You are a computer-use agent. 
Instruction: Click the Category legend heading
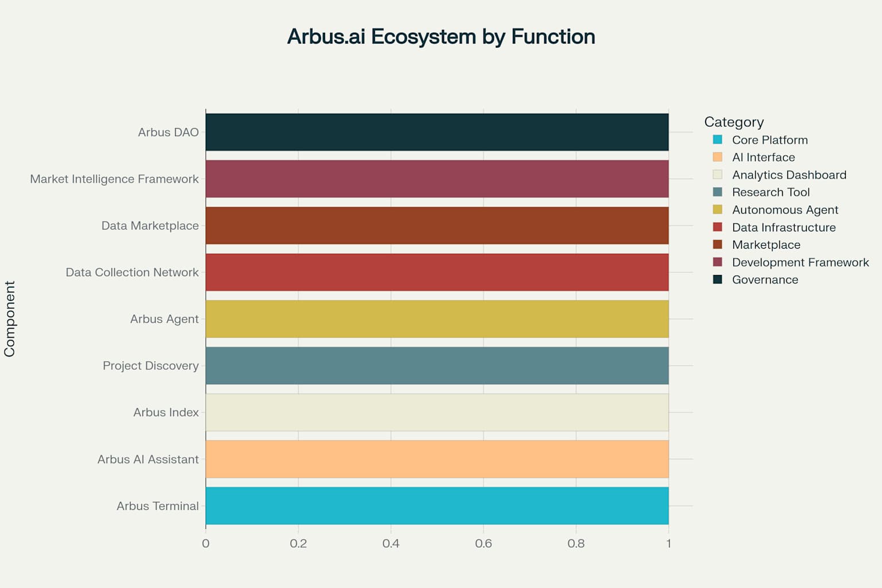(x=734, y=122)
